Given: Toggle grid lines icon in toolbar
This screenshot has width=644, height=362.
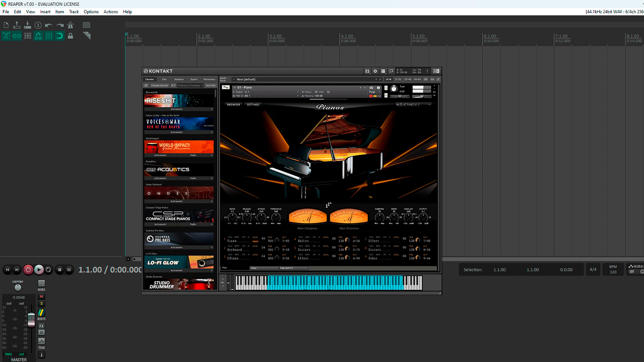Looking at the screenshot, I should (49, 36).
